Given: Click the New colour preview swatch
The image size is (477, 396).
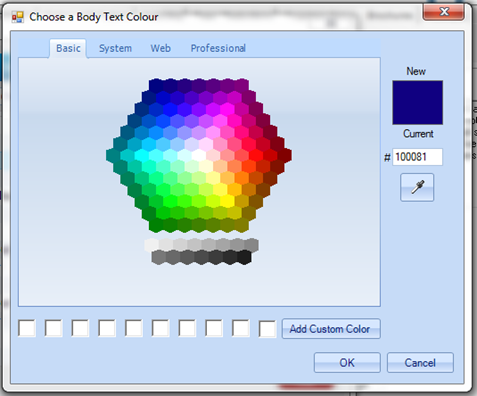Looking at the screenshot, I should [x=418, y=102].
